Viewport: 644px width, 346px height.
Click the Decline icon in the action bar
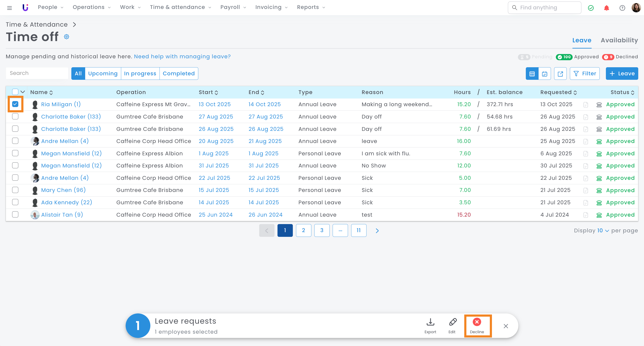point(476,322)
